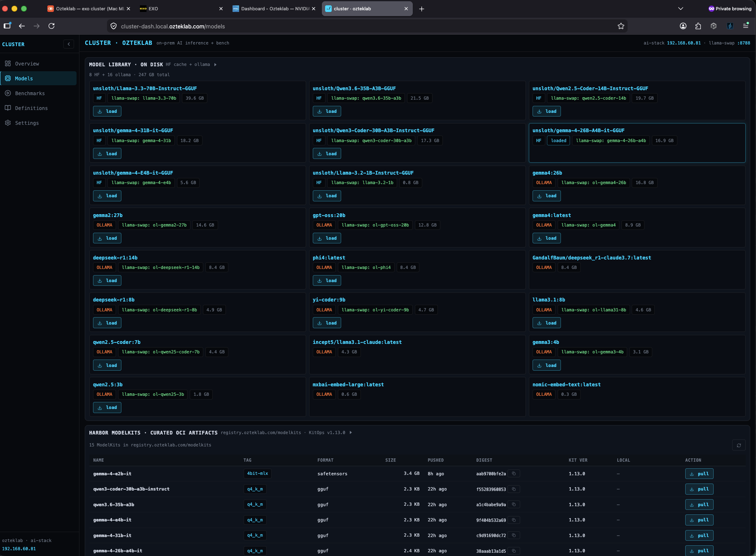Open a new browser tab

point(421,9)
